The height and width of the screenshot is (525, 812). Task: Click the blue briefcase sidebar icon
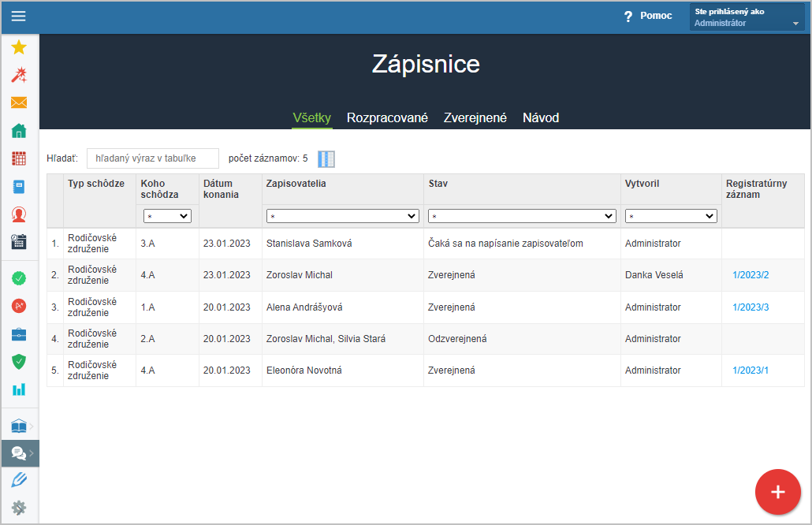point(19,334)
